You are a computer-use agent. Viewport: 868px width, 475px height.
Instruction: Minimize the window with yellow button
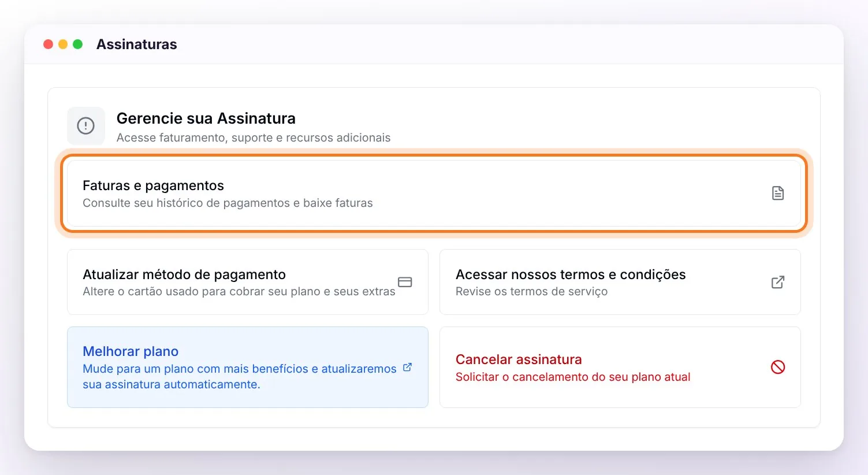tap(63, 44)
